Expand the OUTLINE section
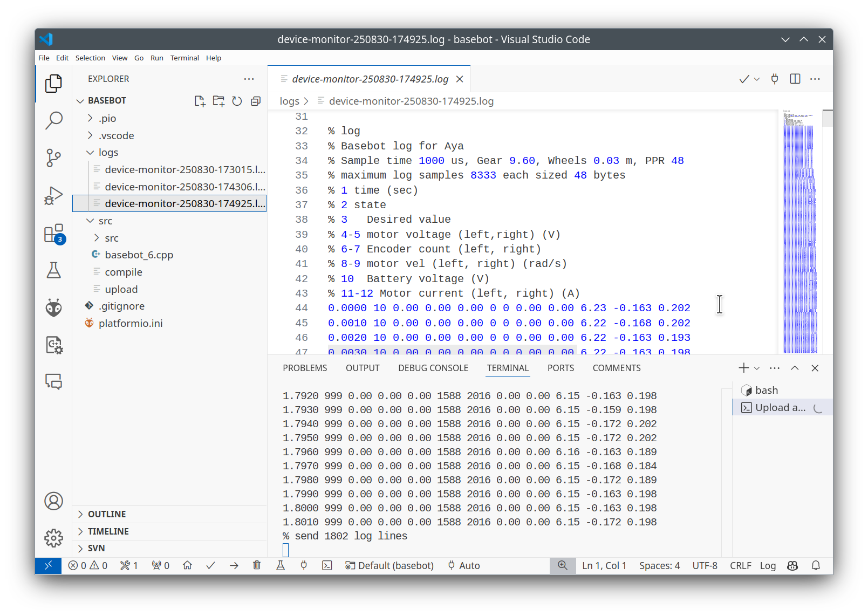 point(107,514)
